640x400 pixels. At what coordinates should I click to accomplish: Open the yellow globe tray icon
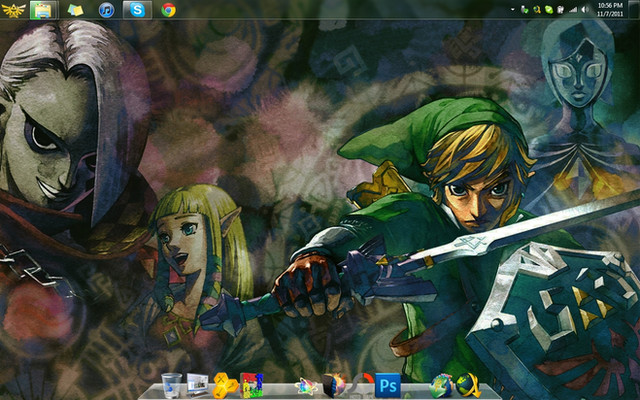pyautogui.click(x=537, y=9)
